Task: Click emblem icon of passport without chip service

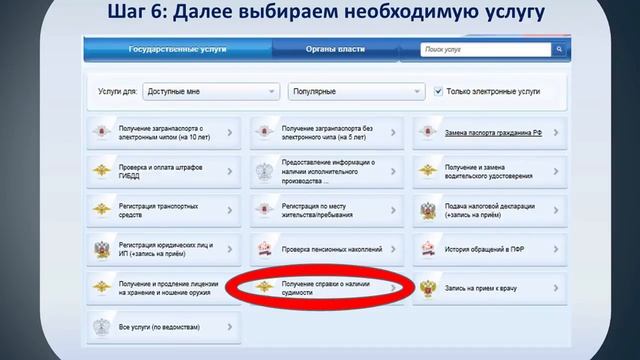Action: click(x=264, y=132)
